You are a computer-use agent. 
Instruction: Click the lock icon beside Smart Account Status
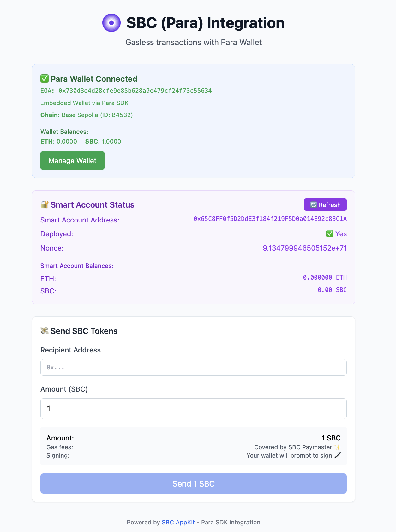click(45, 204)
